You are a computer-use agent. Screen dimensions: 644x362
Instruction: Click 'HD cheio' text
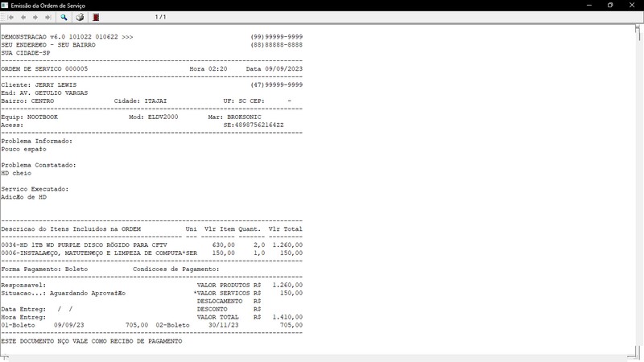(16, 173)
